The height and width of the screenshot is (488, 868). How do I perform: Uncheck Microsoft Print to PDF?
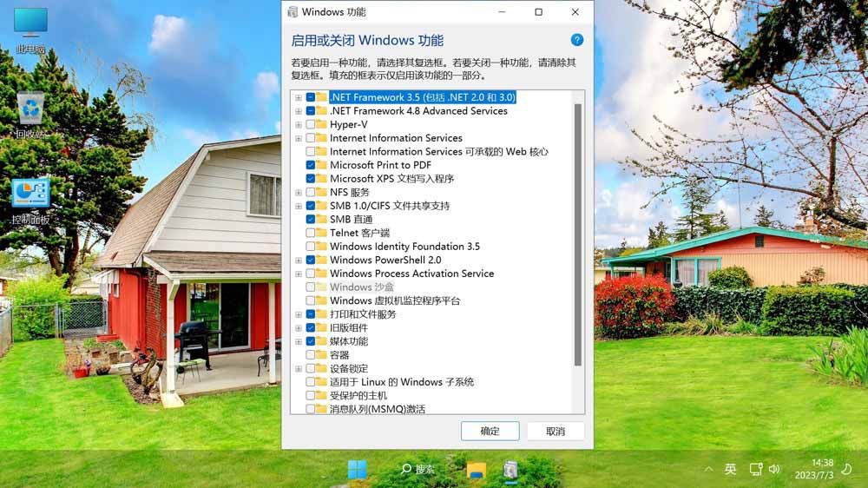click(x=311, y=165)
